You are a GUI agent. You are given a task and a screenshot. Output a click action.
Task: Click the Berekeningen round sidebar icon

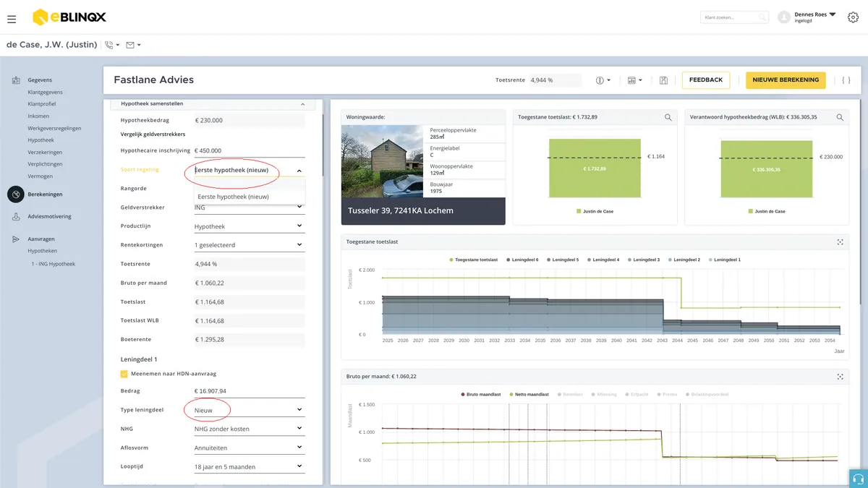pos(16,194)
